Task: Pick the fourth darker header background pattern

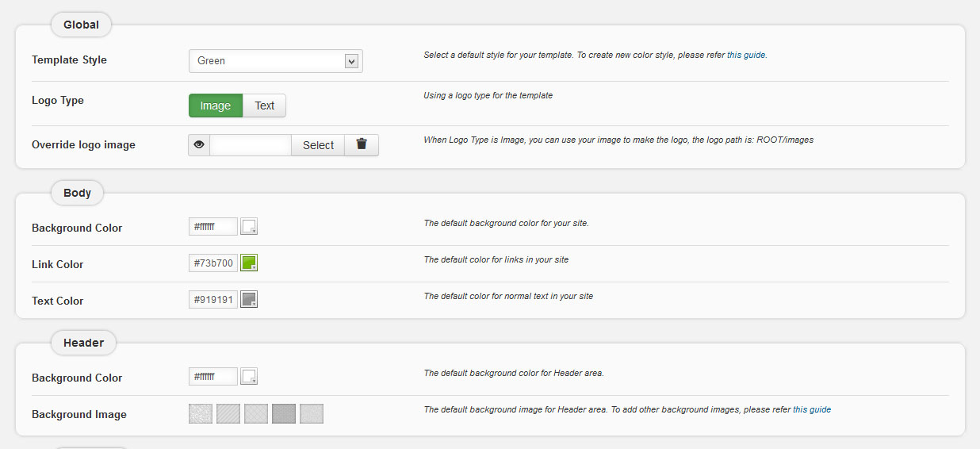Action: (x=284, y=414)
